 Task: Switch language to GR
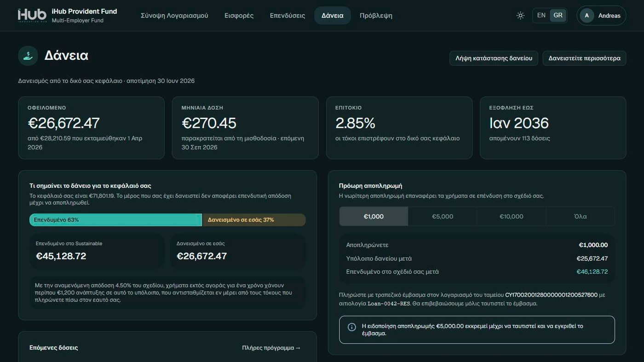click(558, 15)
